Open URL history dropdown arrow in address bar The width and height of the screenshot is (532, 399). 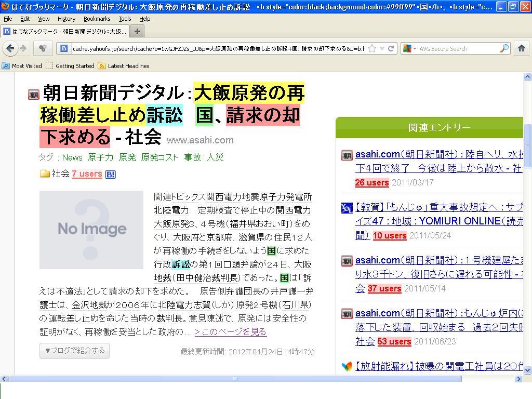(x=382, y=48)
